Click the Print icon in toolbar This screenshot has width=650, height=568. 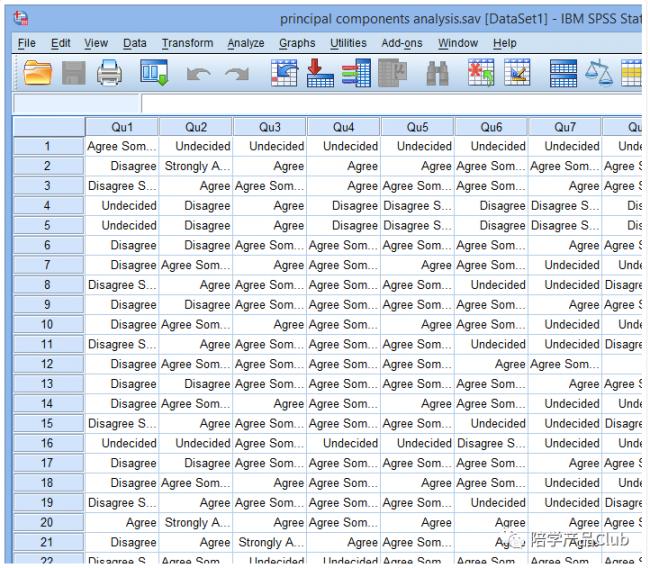click(x=109, y=73)
